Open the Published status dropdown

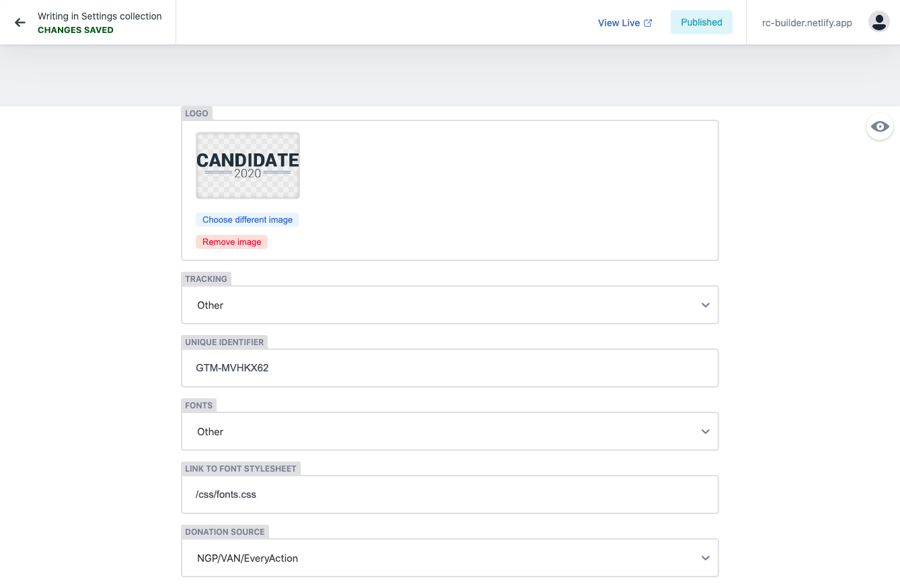click(702, 22)
